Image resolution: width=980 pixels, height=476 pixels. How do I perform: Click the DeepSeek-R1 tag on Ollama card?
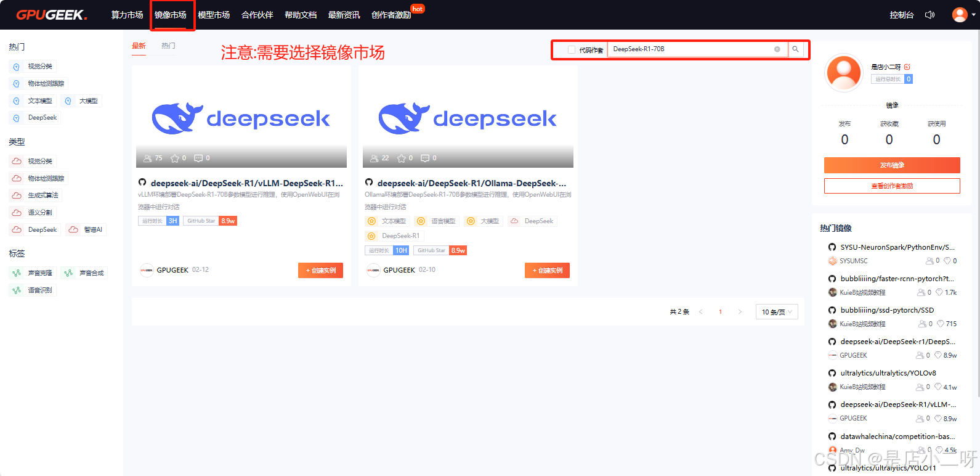tap(394, 236)
